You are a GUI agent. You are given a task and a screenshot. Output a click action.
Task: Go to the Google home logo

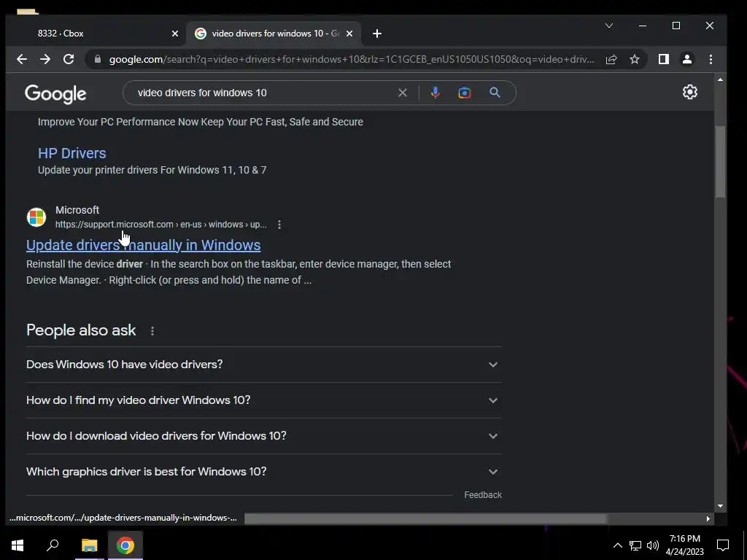click(55, 94)
